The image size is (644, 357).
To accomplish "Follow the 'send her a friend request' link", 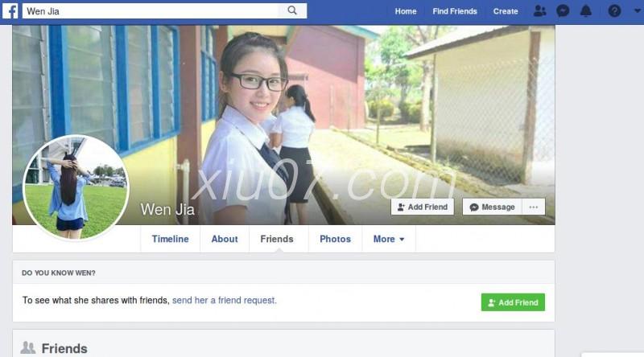I will (x=225, y=301).
